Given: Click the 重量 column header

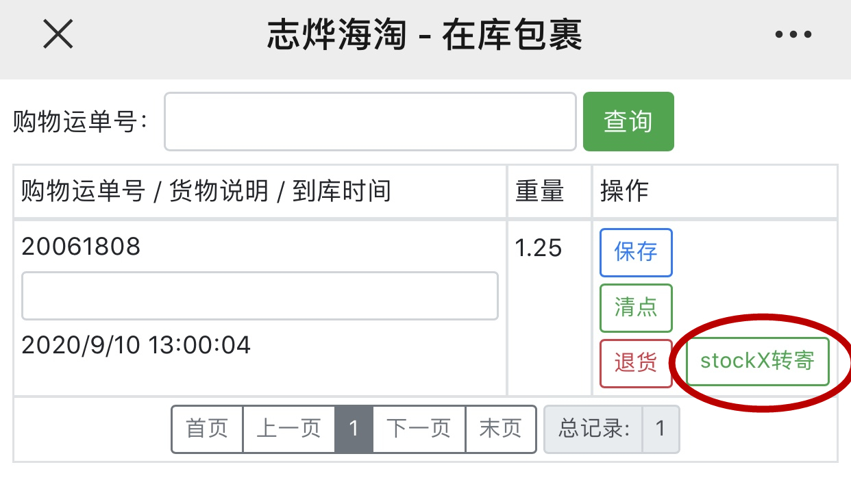Looking at the screenshot, I should tap(539, 191).
